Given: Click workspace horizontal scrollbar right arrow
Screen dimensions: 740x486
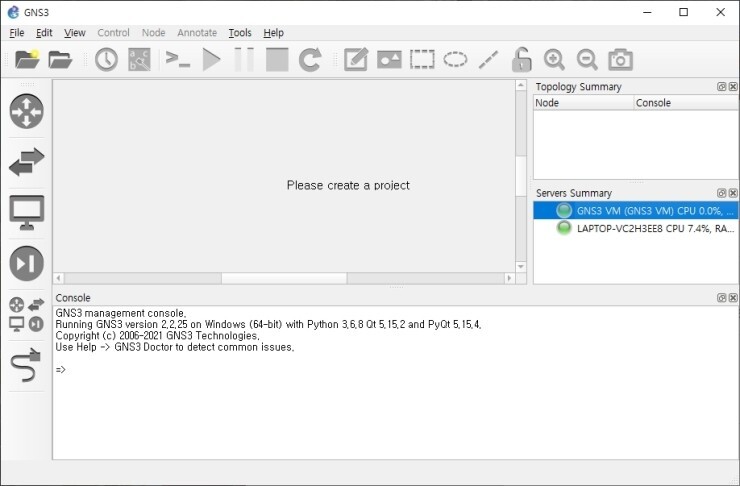Looking at the screenshot, I should click(509, 278).
